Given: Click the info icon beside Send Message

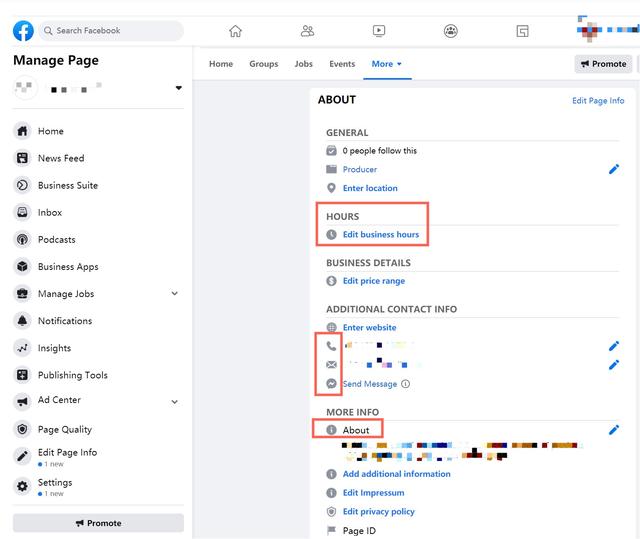Looking at the screenshot, I should 405,384.
